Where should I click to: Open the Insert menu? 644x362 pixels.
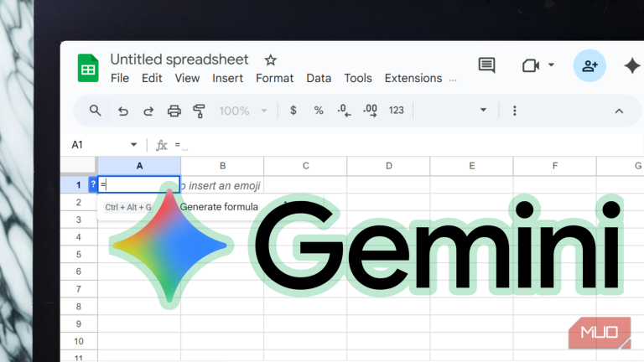coord(227,79)
